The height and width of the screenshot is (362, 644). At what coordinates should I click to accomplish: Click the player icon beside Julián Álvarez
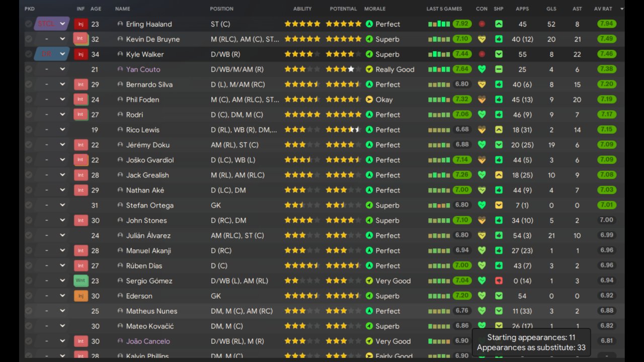click(120, 235)
